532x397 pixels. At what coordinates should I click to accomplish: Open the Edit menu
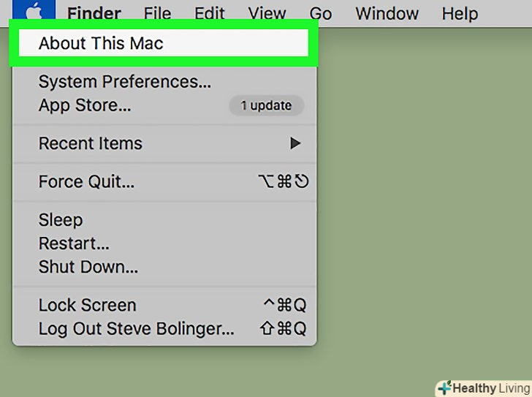tap(209, 14)
